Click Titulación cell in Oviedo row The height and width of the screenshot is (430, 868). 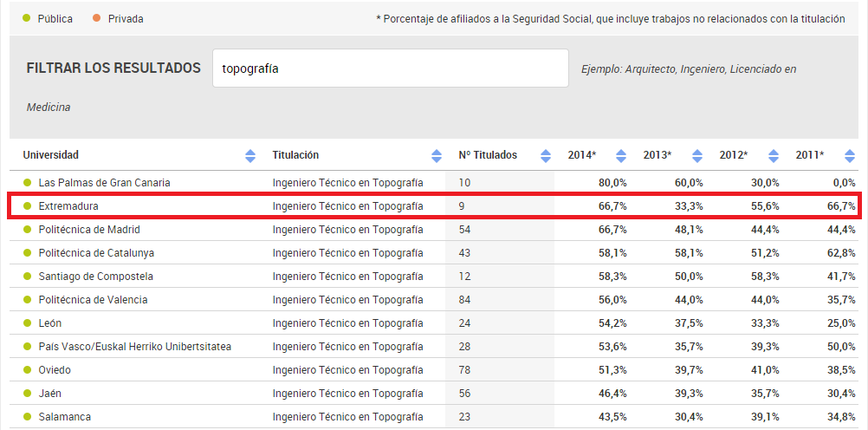point(347,369)
